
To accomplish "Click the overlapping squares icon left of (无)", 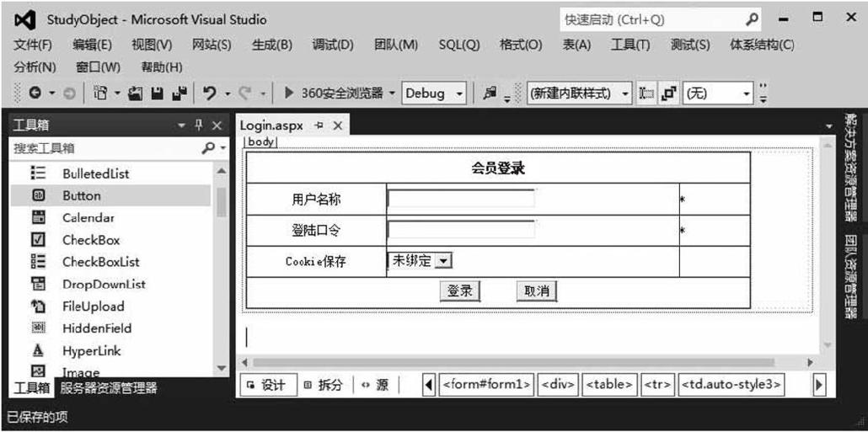I will click(669, 93).
